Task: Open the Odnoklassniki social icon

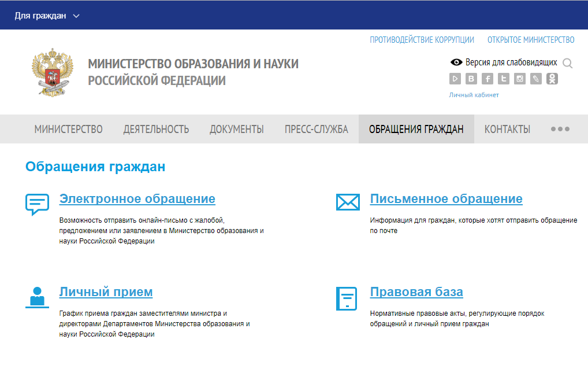Action: [552, 79]
